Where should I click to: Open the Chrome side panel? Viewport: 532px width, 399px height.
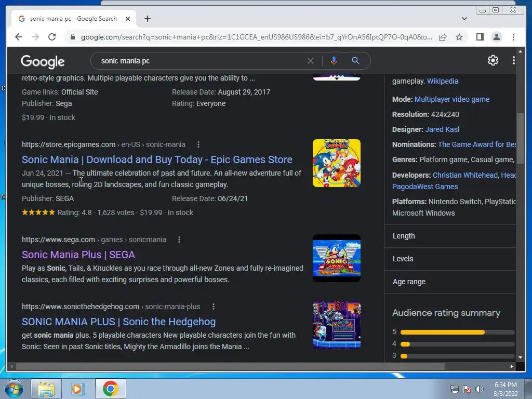(480, 37)
